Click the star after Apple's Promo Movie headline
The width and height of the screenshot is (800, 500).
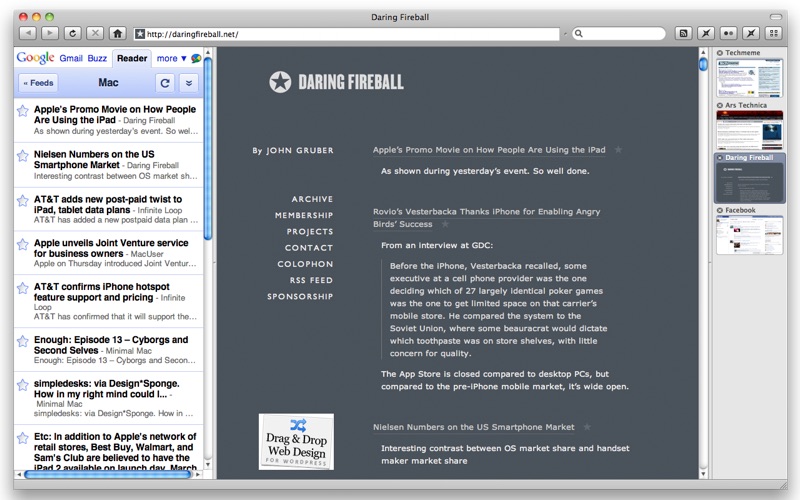tap(618, 149)
